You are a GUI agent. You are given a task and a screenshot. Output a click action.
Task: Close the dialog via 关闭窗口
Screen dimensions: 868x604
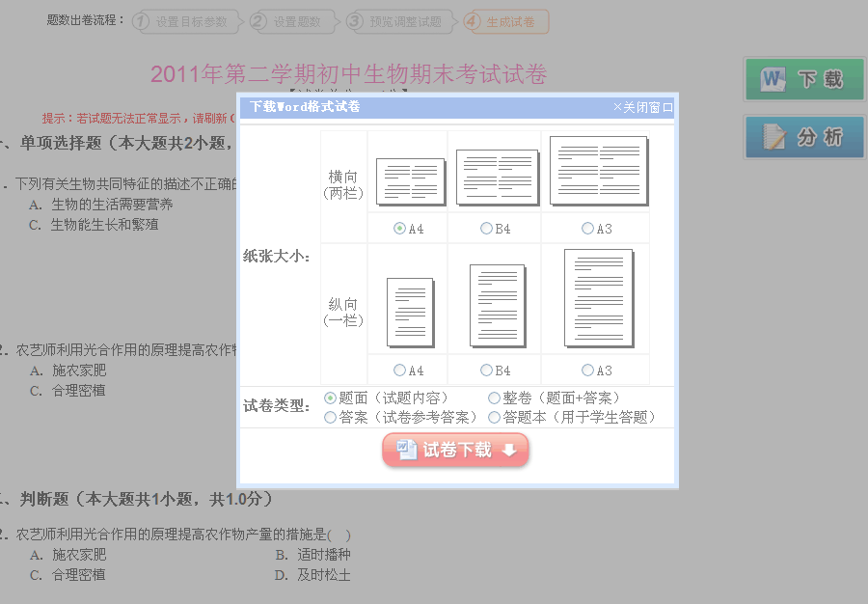642,107
